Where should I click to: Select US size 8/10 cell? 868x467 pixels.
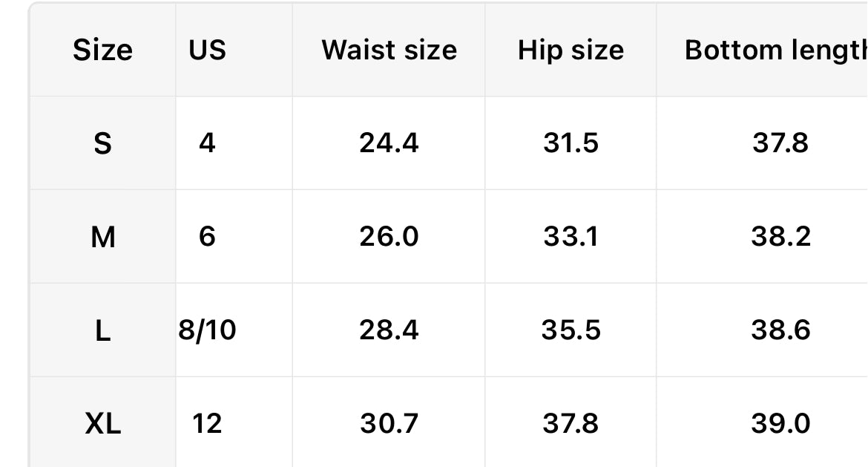[207, 330]
